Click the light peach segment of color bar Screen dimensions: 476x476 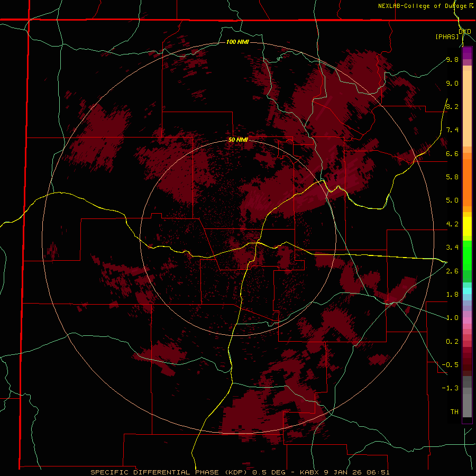tap(467, 108)
